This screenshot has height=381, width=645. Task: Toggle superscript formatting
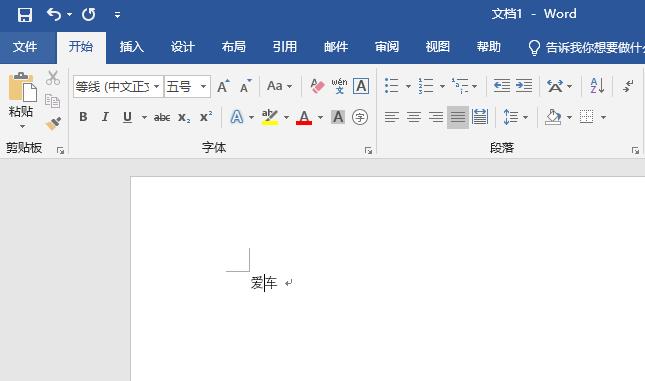(206, 117)
